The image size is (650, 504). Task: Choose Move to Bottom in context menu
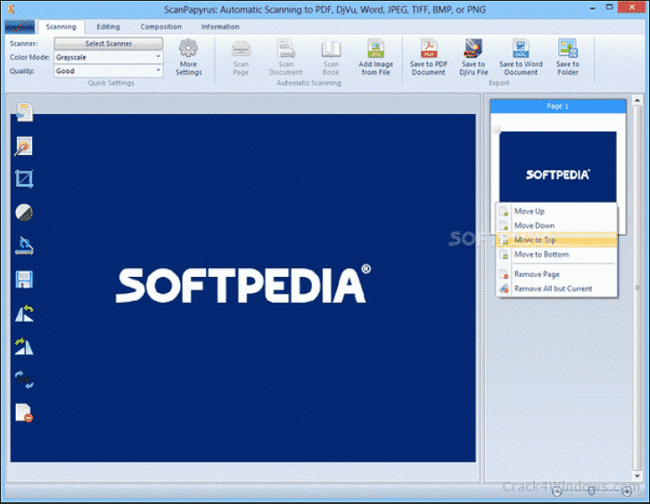tap(557, 254)
